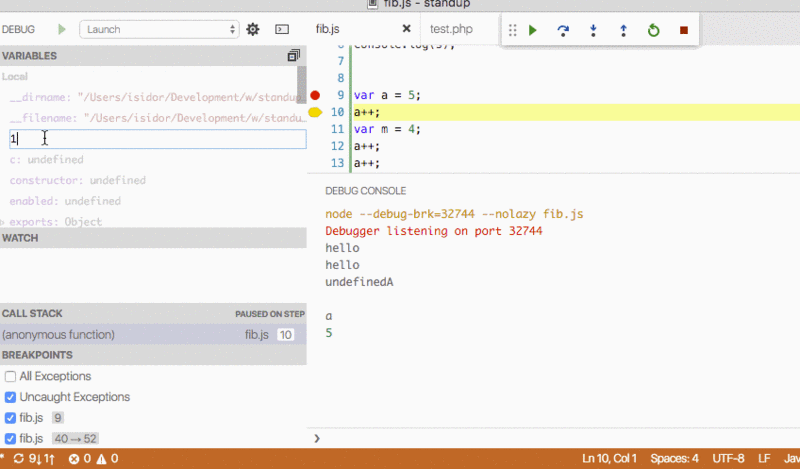The height and width of the screenshot is (469, 800).
Task: Remove the red breakpoint on line 9
Action: coord(315,95)
